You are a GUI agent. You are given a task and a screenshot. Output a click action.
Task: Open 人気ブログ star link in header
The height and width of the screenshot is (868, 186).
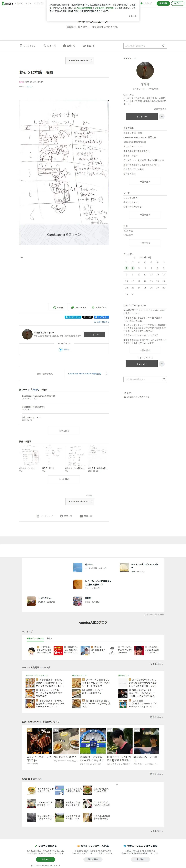pos(146,3)
